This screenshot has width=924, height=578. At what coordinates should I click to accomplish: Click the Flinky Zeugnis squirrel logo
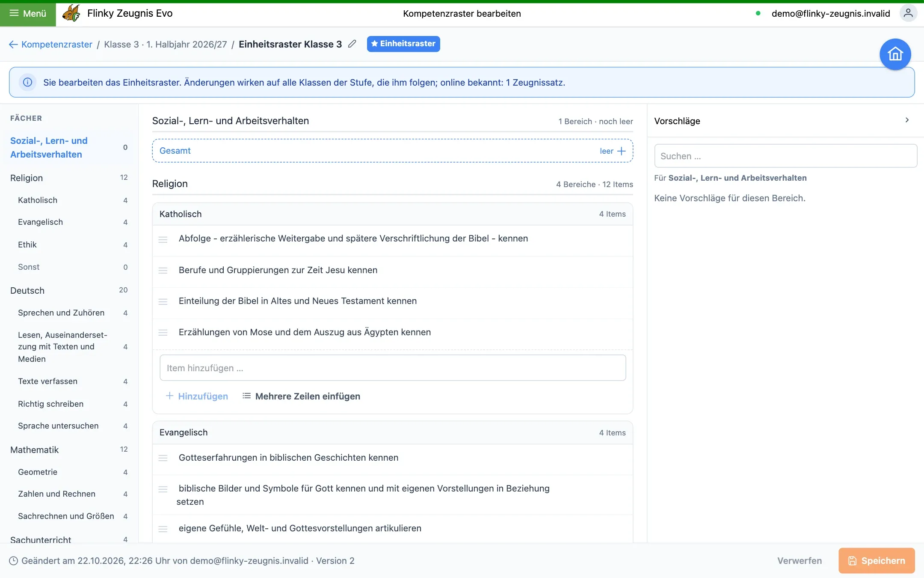71,14
